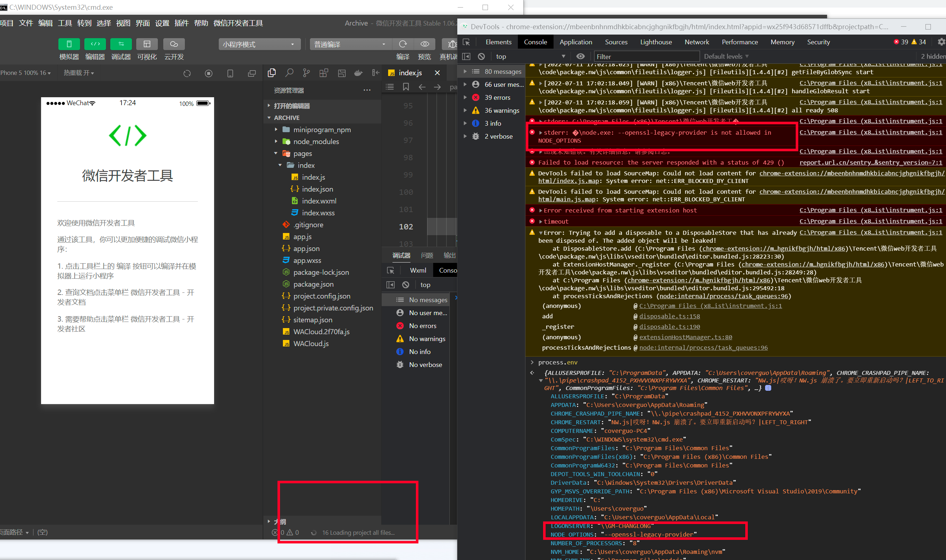Screen dimensions: 946x560
Task: Click the compile refresh icon
Action: (403, 44)
